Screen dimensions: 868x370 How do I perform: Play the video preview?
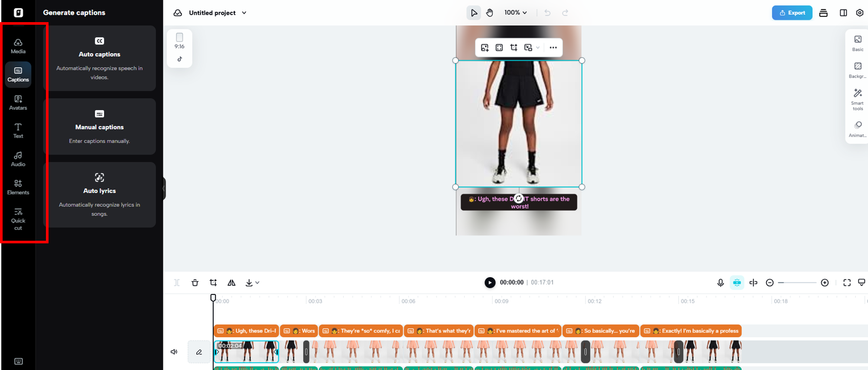click(490, 282)
